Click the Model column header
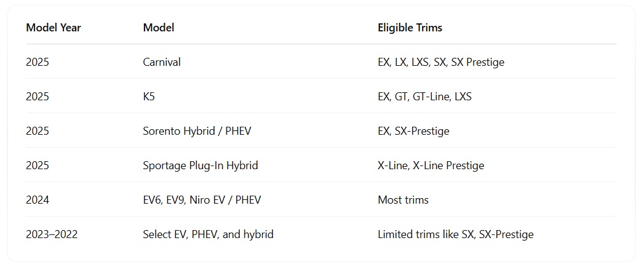 coord(159,28)
